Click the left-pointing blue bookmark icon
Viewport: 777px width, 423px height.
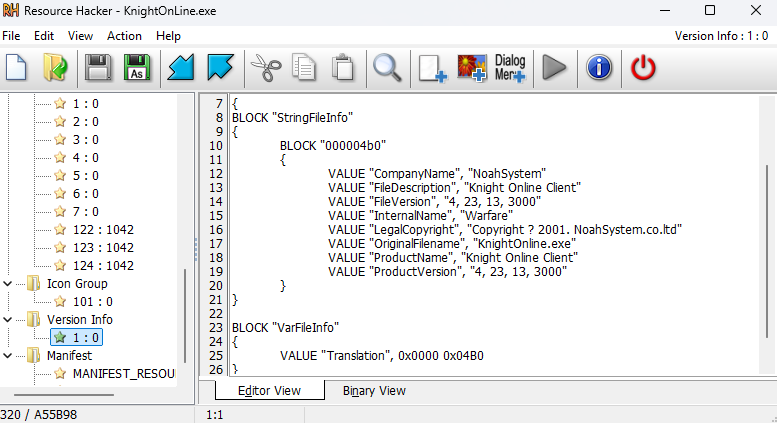click(181, 67)
